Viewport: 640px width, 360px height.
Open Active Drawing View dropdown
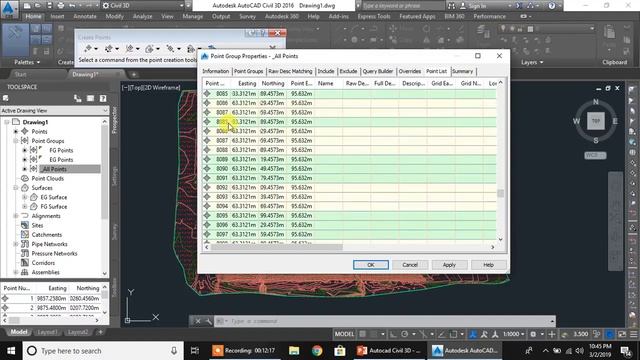pos(54,111)
